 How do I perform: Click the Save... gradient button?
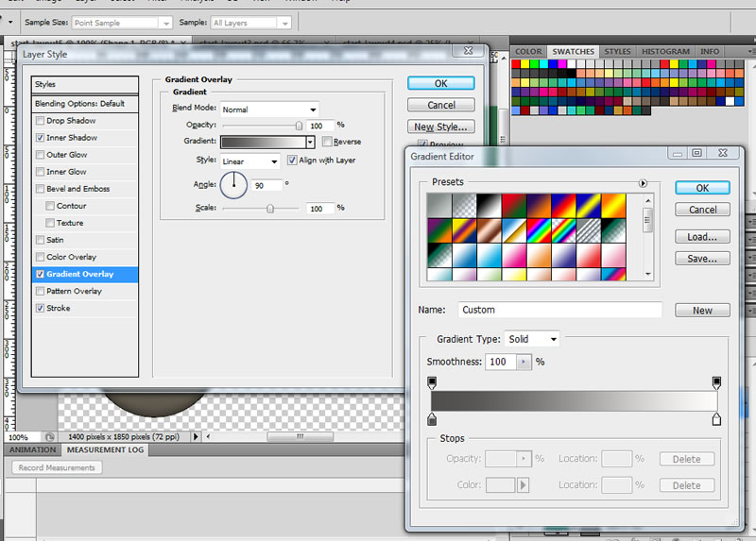tap(702, 259)
